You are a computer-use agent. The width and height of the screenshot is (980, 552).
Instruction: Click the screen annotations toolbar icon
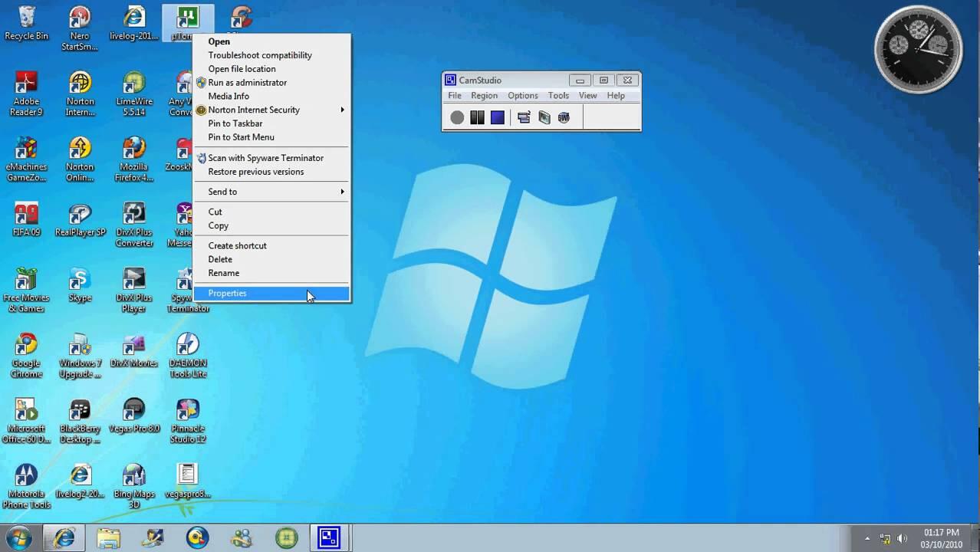click(544, 117)
